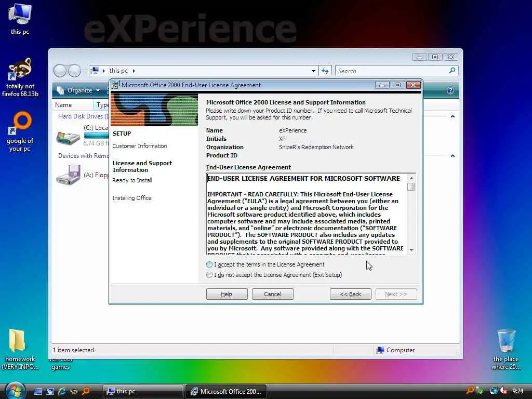Launch Internet Explorer from Quick Launch
The width and height of the screenshot is (532, 399).
click(62, 391)
